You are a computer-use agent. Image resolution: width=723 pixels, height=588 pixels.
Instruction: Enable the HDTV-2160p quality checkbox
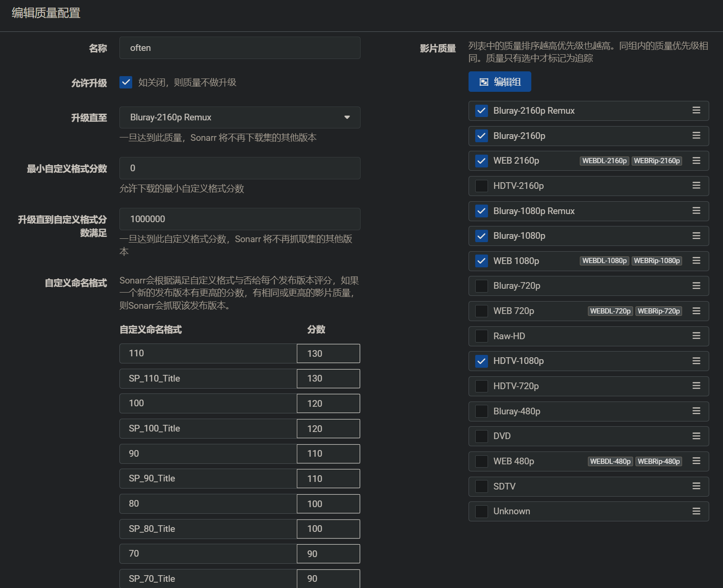481,186
